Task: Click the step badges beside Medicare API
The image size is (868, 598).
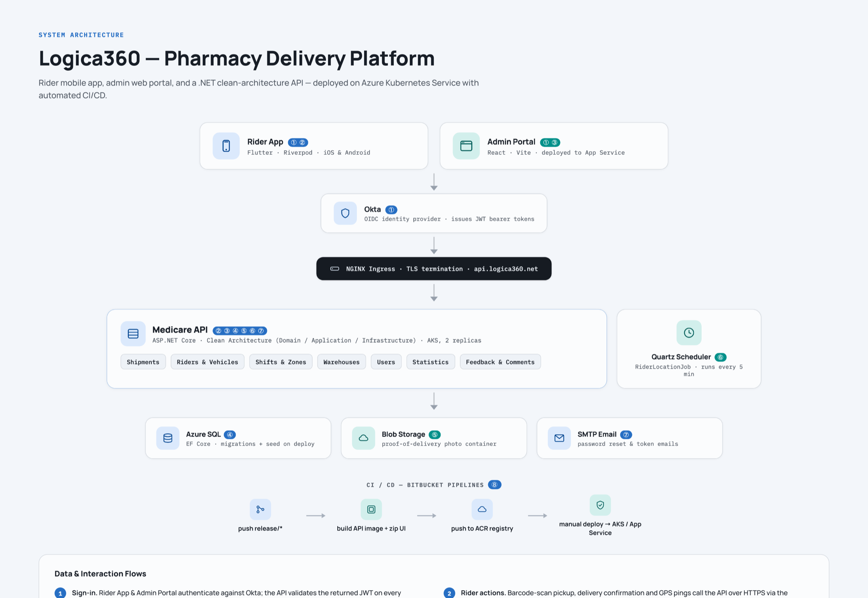Action: click(240, 331)
